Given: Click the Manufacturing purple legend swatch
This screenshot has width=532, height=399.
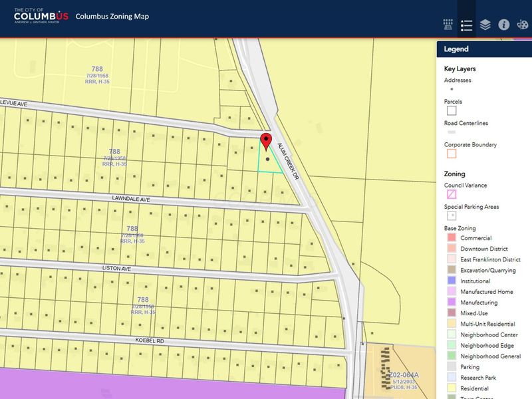Looking at the screenshot, I should click(x=452, y=302).
